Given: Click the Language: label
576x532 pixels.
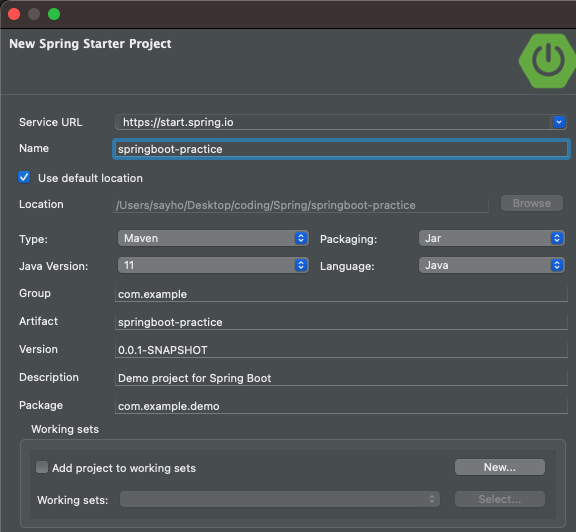Looking at the screenshot, I should point(347,266).
